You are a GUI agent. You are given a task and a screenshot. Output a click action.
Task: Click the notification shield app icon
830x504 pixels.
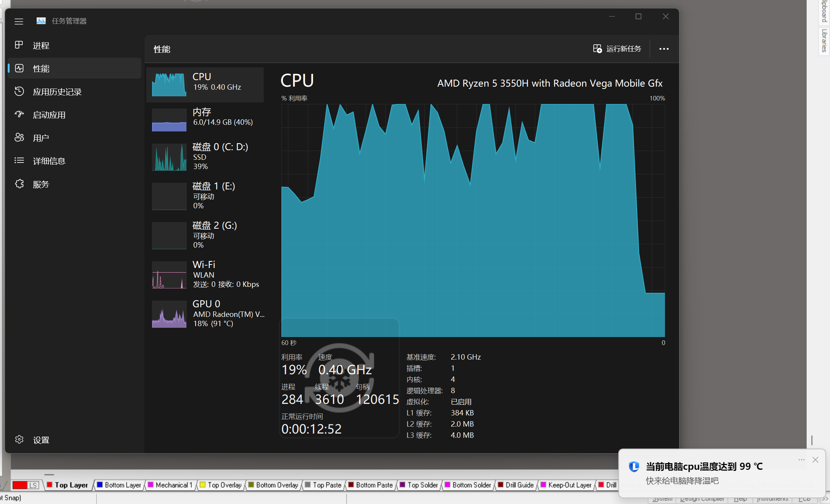pos(634,467)
